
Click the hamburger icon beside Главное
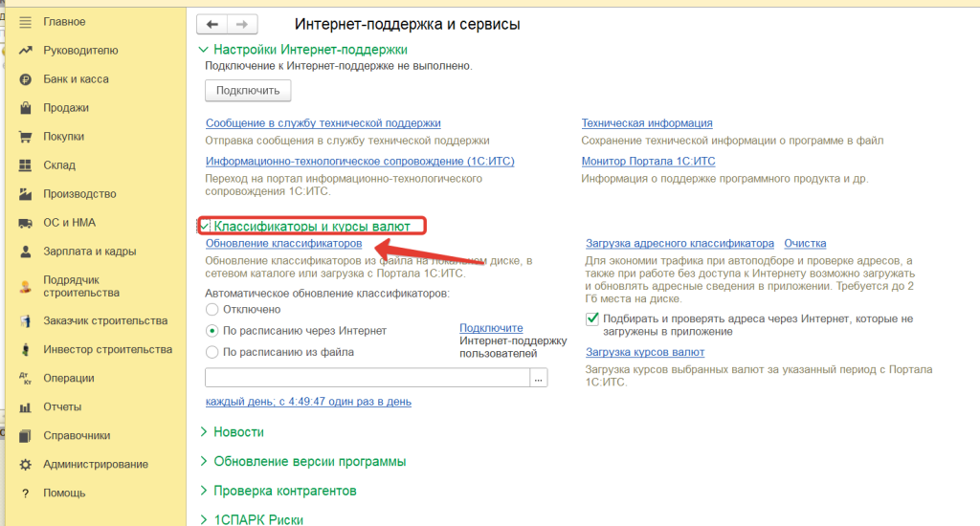pos(26,21)
